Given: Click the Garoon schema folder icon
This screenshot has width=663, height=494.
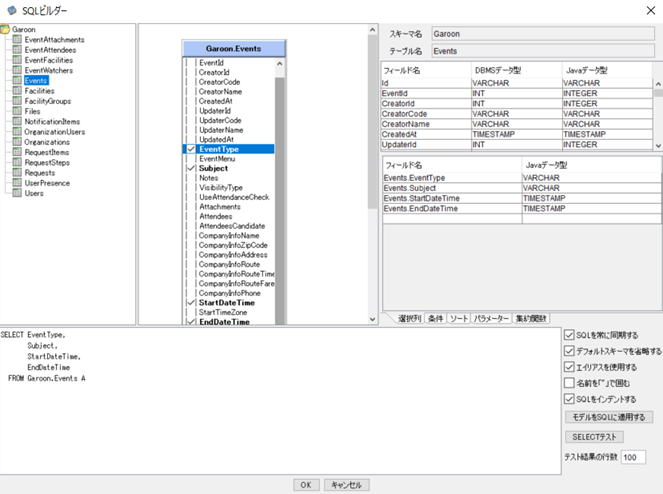Looking at the screenshot, I should 5,29.
